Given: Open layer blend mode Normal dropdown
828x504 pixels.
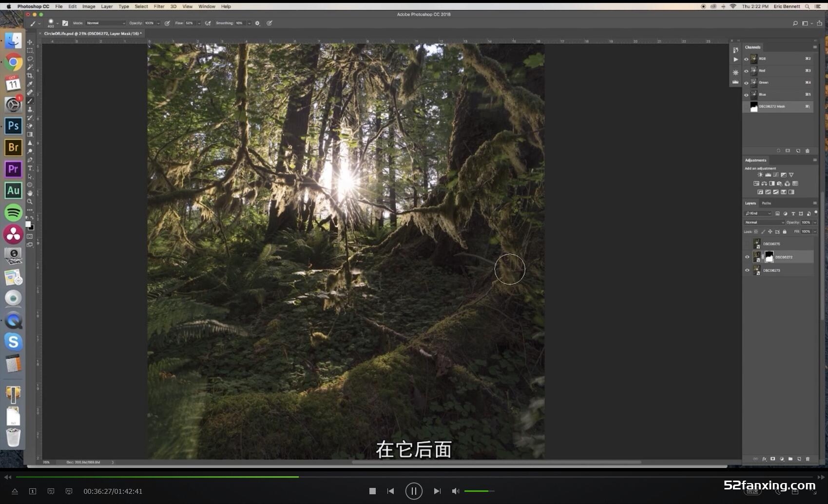Looking at the screenshot, I should [x=764, y=223].
